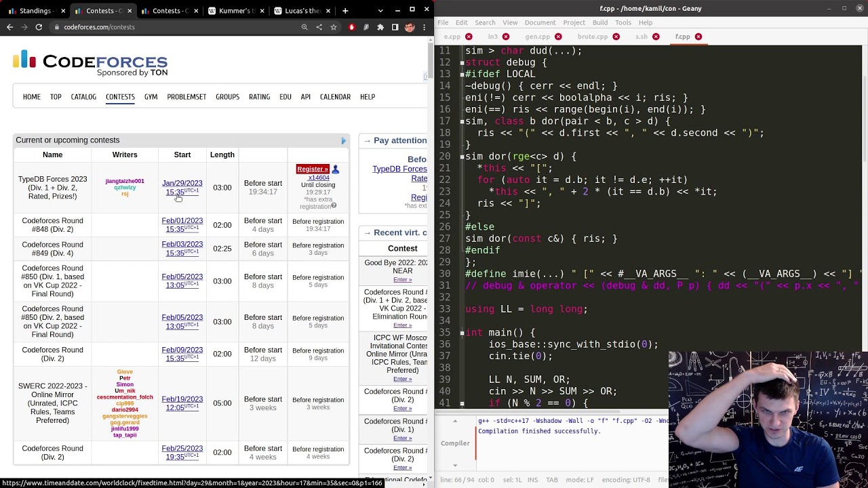868x488 pixels.
Task: Open CATALOG in Codeforces navigation
Action: pos(83,97)
